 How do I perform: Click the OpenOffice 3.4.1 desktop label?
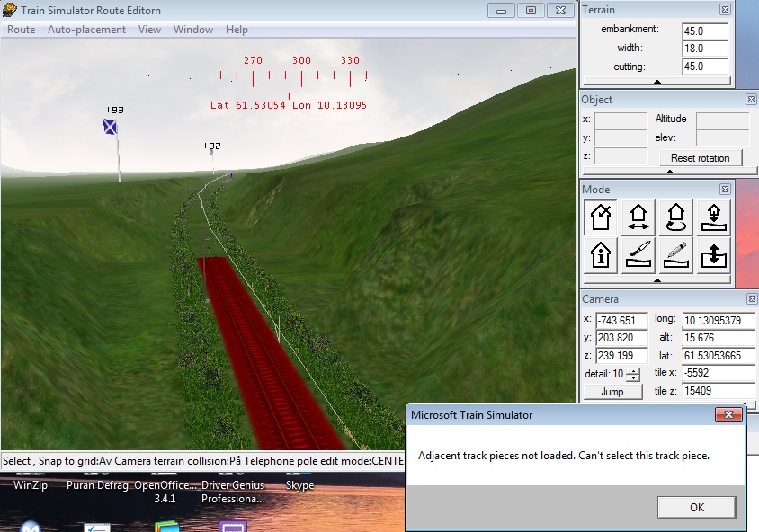165,492
